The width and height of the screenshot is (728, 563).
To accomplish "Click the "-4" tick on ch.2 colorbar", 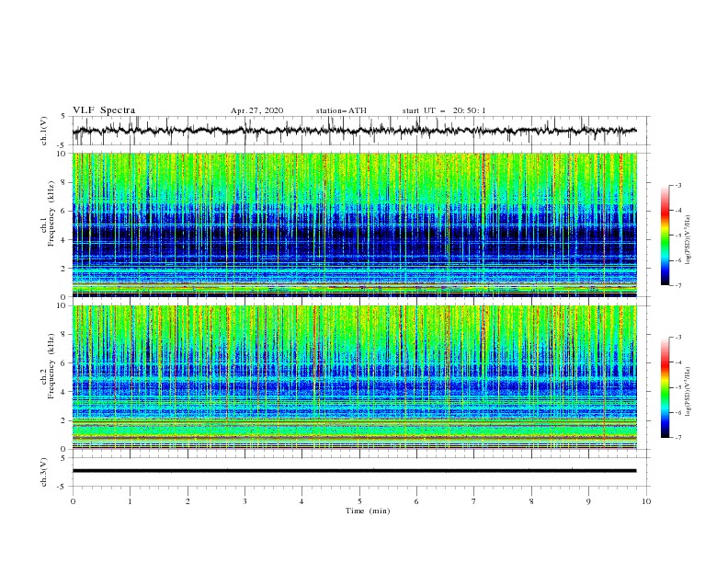I will point(677,362).
